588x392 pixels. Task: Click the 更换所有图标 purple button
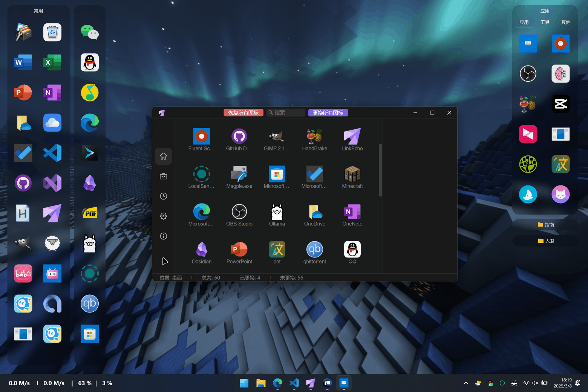click(328, 113)
